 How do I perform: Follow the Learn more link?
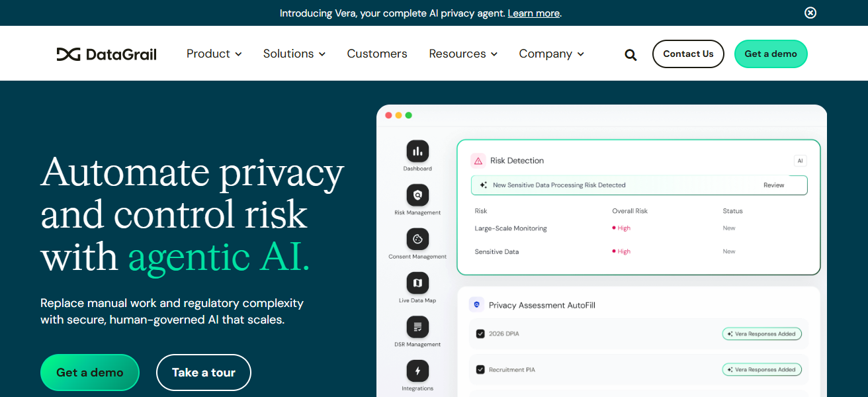534,13
